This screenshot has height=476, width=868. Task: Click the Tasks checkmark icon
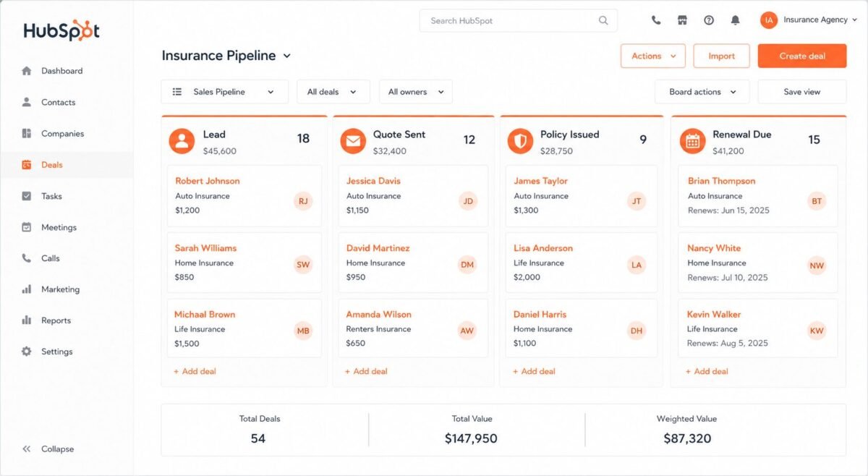27,196
